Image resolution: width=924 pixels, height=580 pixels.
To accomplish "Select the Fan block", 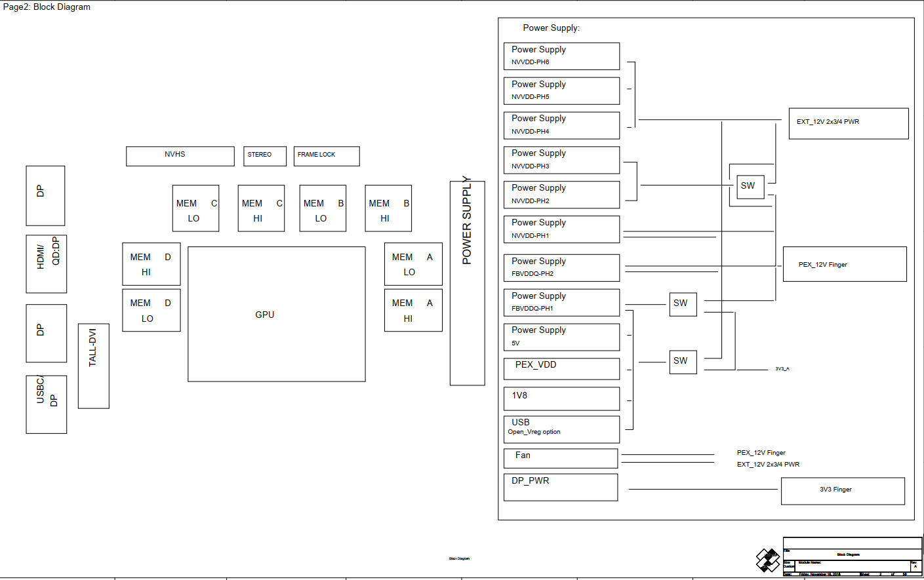I will (x=561, y=458).
